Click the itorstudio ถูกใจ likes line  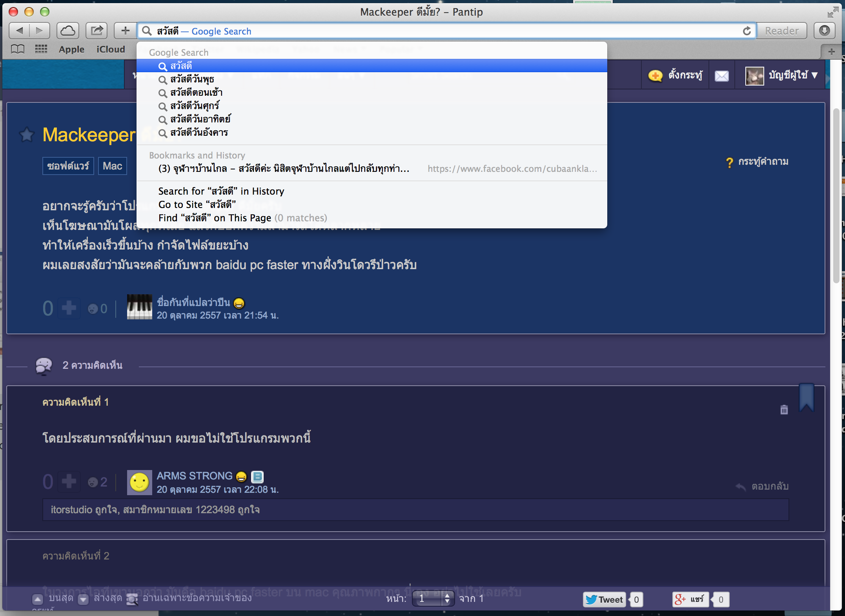155,510
